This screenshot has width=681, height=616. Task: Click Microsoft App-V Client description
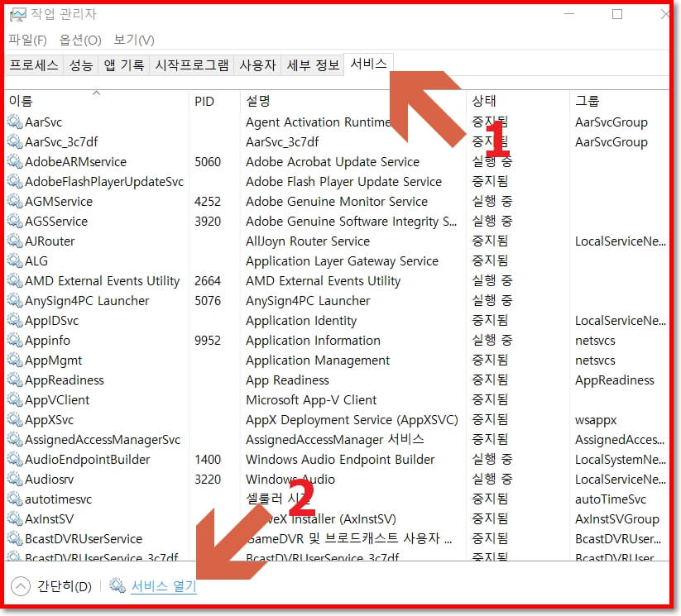(311, 400)
